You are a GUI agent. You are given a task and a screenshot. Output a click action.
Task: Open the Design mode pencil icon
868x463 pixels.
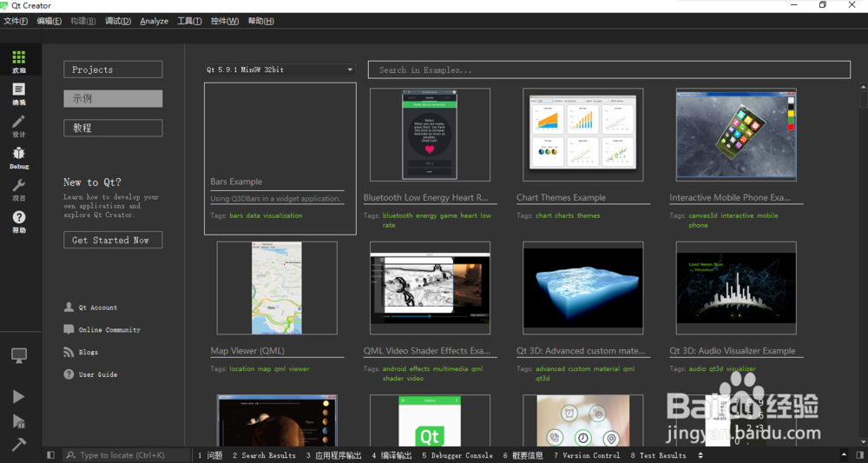[19, 122]
